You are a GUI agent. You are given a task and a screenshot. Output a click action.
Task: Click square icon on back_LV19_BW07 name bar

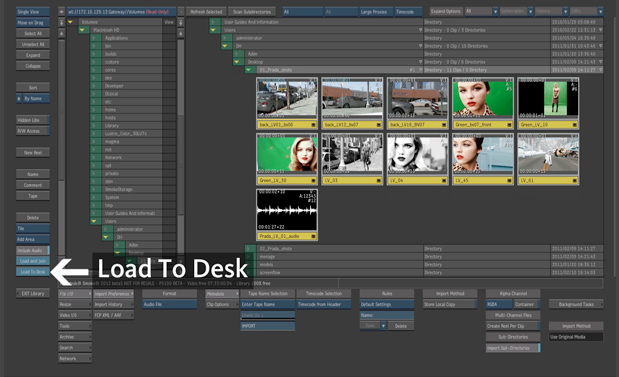coord(444,125)
